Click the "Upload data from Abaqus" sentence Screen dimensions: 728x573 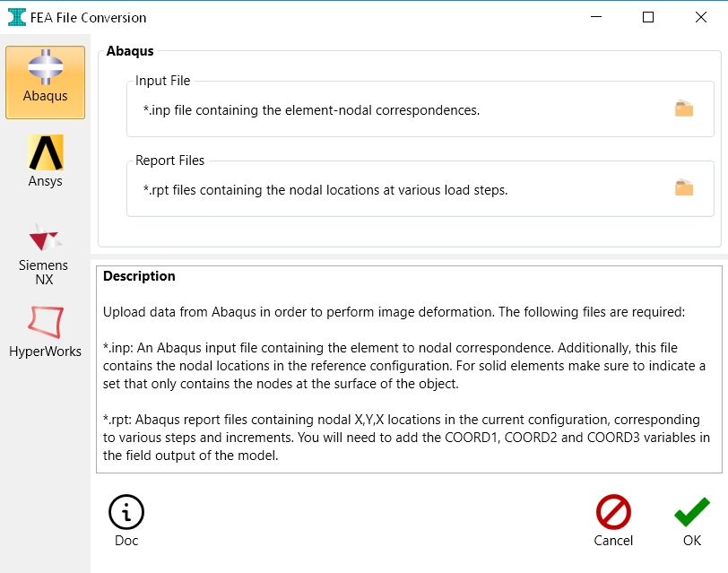394,311
